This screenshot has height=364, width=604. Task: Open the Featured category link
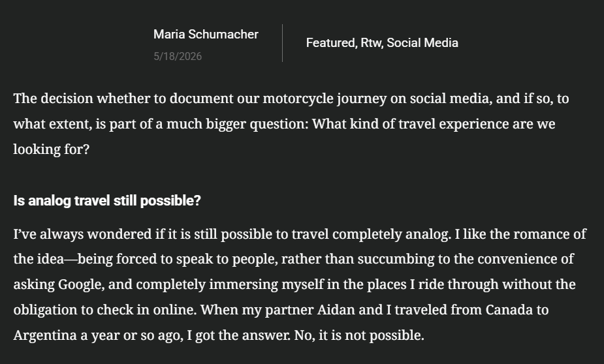click(331, 42)
